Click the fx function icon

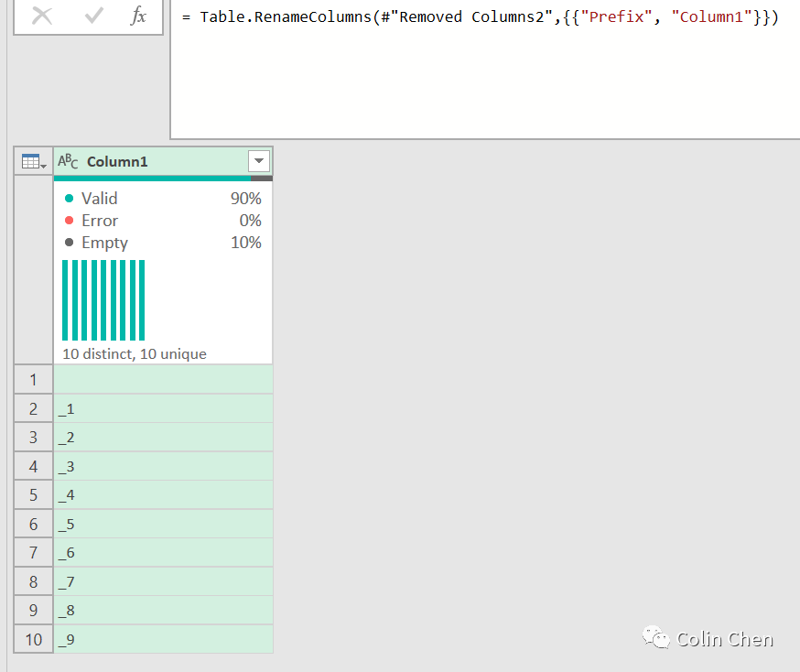click(138, 16)
